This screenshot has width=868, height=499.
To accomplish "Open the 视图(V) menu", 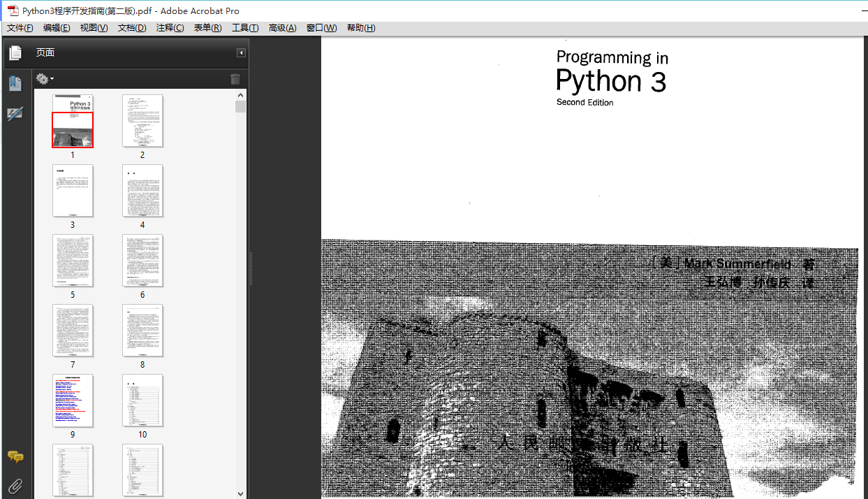I will pos(94,28).
